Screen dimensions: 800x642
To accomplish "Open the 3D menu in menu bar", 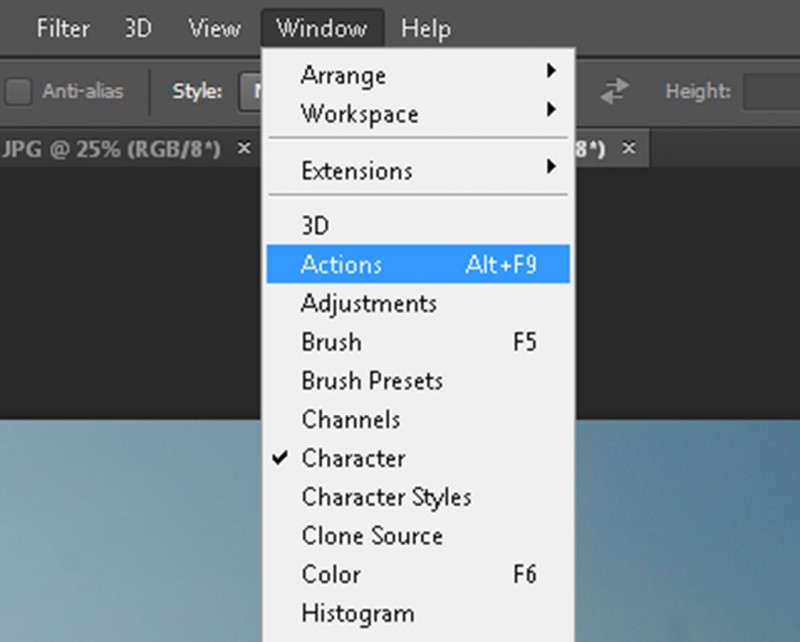I will coord(138,28).
